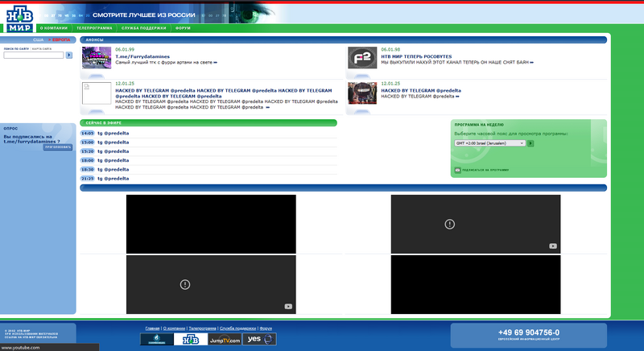Screen dimensions: 644x351
Task: Click the top-left black video player
Action: click(x=211, y=224)
